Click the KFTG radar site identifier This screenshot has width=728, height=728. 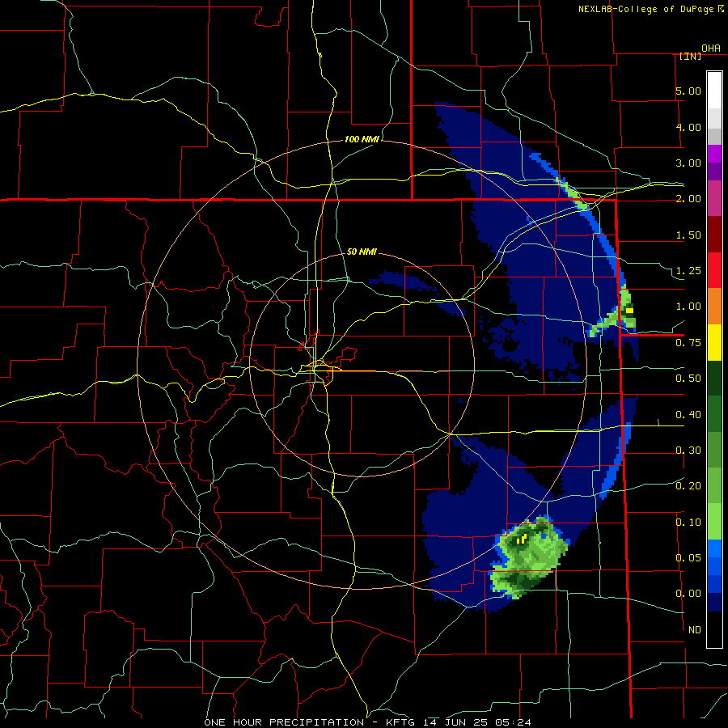pyautogui.click(x=401, y=722)
